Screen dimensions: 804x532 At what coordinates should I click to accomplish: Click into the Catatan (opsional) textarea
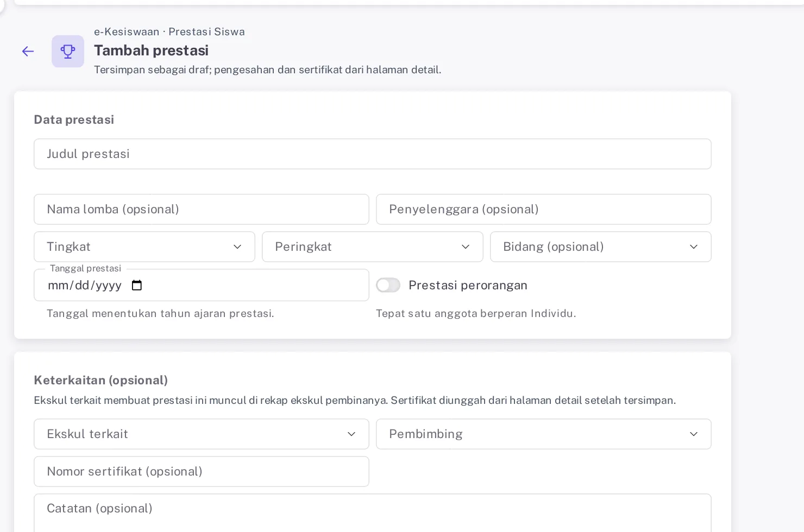pyautogui.click(x=373, y=513)
